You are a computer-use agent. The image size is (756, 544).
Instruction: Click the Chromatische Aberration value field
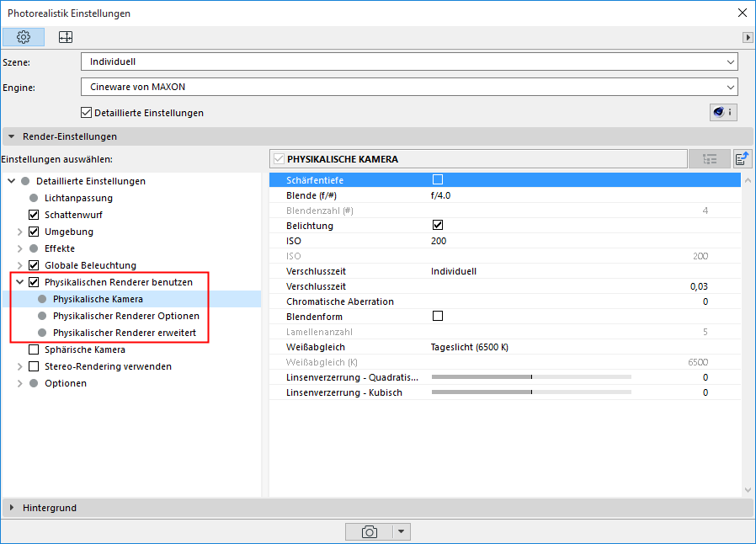tap(705, 301)
